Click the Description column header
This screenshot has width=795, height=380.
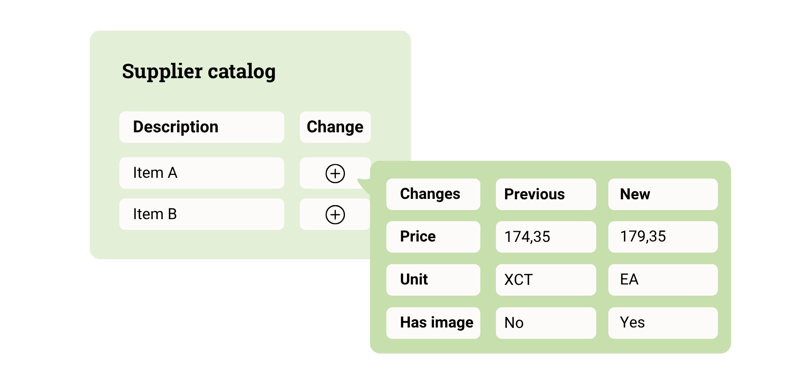201,127
